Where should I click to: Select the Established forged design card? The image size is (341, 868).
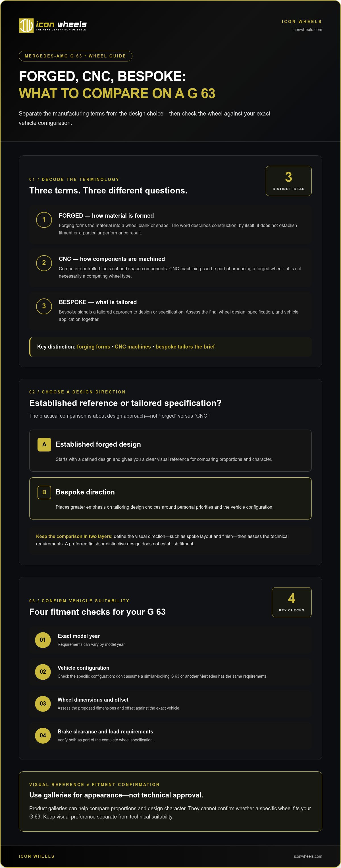(170, 451)
